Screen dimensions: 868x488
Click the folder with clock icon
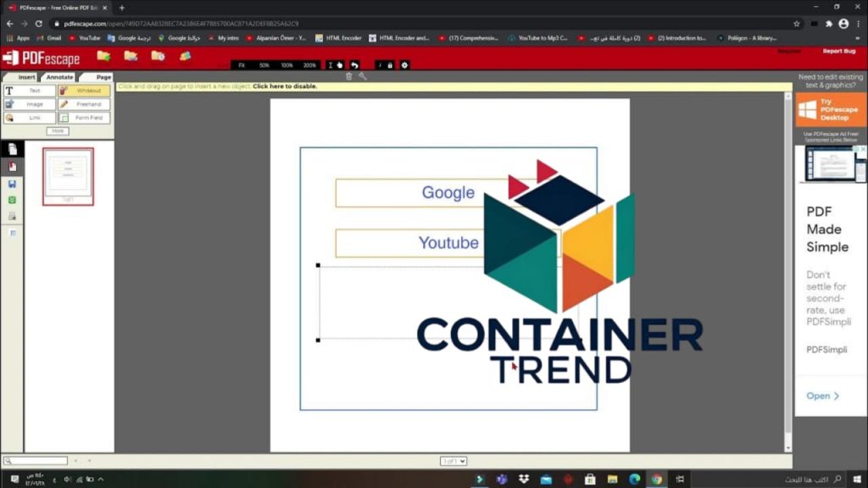[x=158, y=56]
